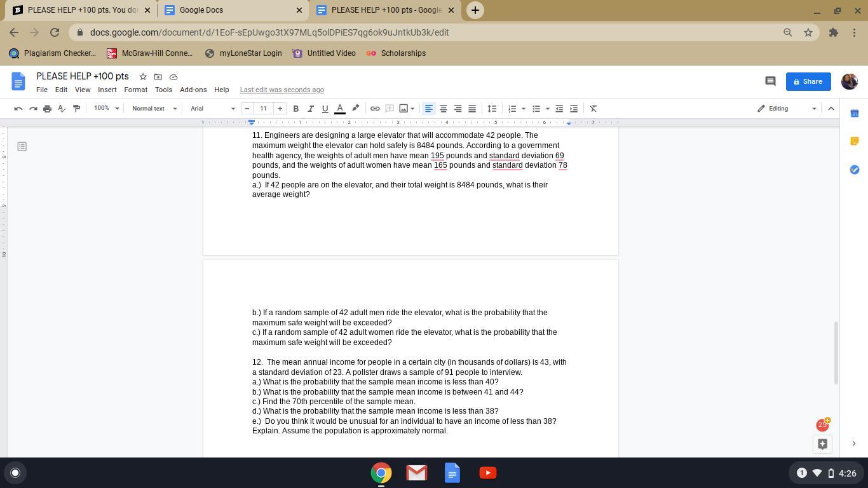Open the Normal text style dropdown
Viewport: 868px width, 488px height.
pyautogui.click(x=154, y=109)
